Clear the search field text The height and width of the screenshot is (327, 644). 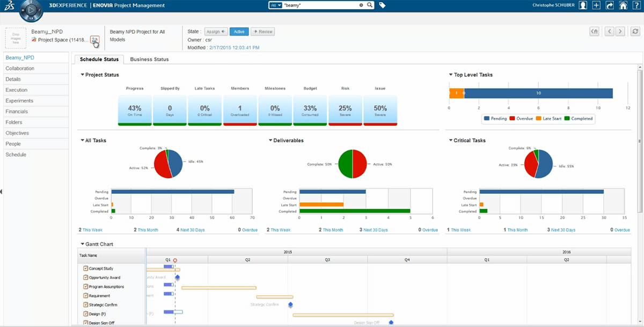point(361,5)
